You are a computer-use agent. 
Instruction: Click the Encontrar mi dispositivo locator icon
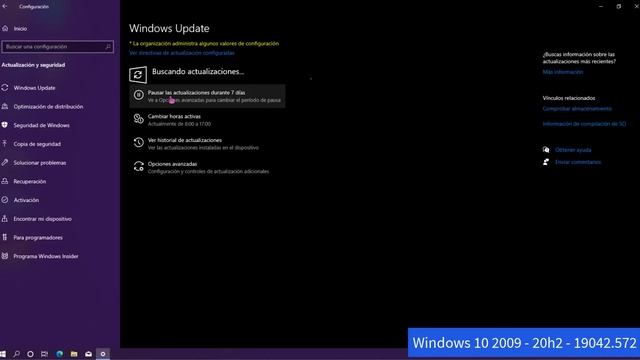point(5,219)
